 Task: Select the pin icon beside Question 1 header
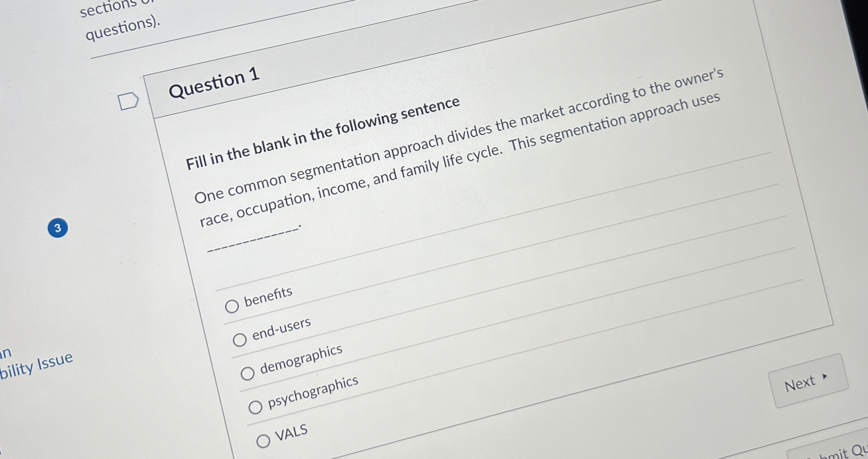[x=129, y=101]
